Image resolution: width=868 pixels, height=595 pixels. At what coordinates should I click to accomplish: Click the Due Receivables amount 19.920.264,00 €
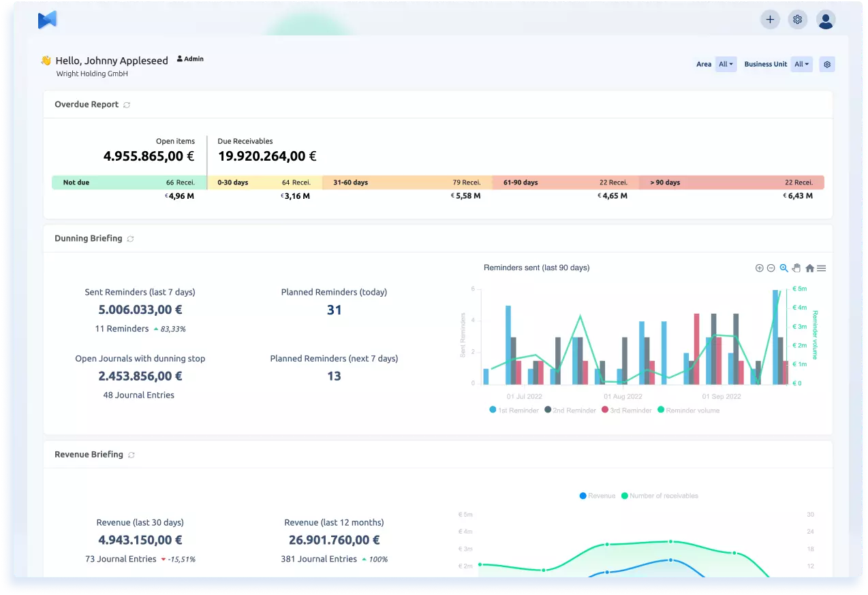pos(267,156)
